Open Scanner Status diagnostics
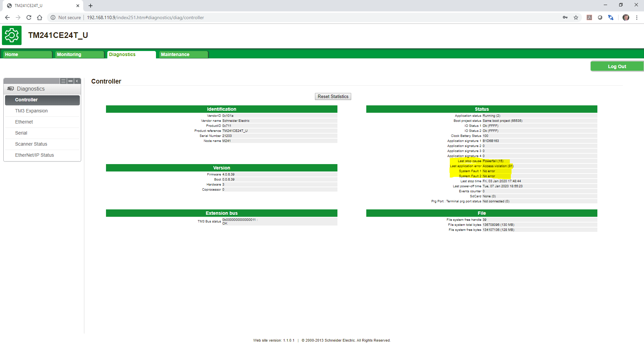 [x=42, y=144]
